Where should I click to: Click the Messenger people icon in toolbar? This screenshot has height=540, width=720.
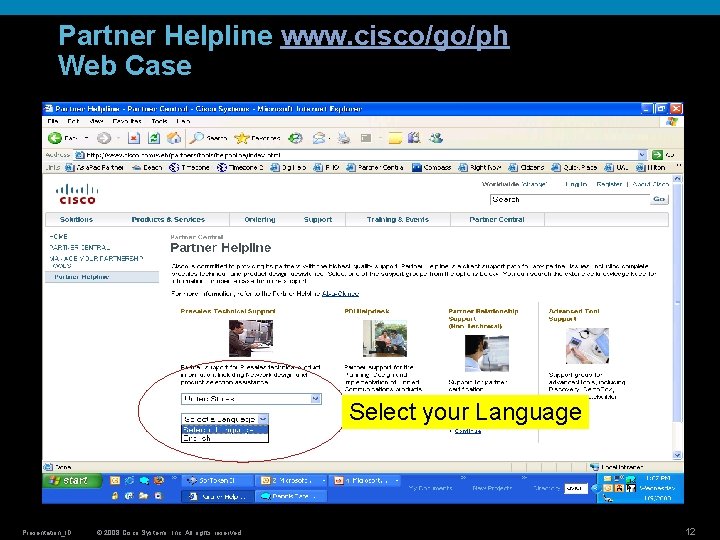(x=436, y=138)
